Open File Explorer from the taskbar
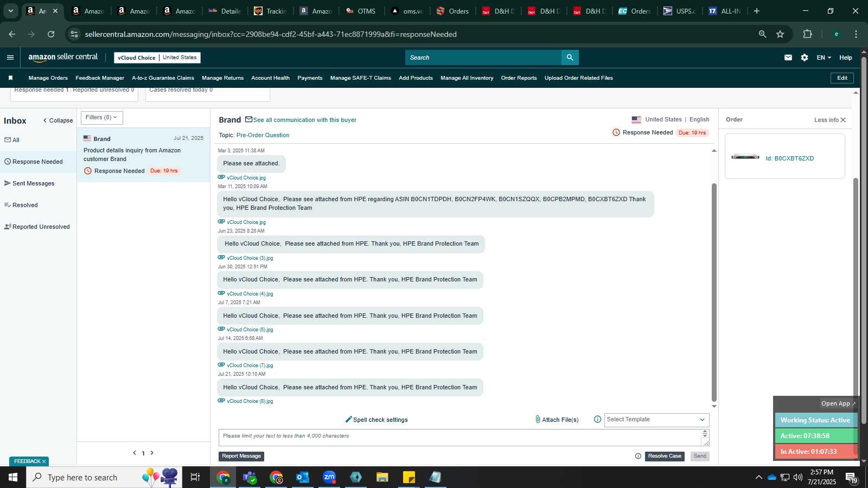 click(x=382, y=477)
